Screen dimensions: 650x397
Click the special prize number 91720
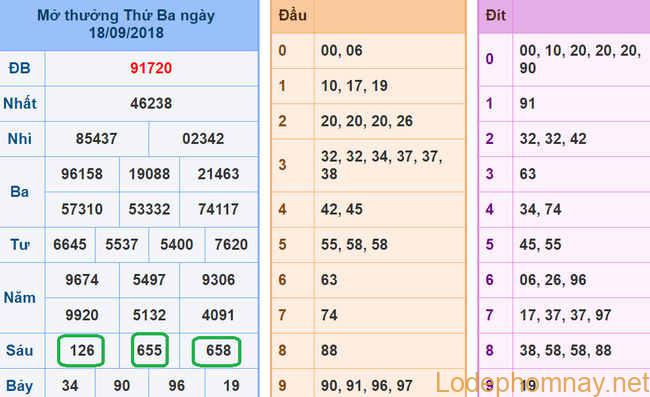coord(151,68)
